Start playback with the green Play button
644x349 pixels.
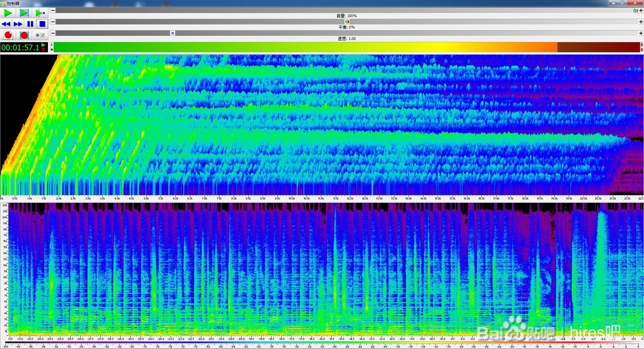coord(8,13)
